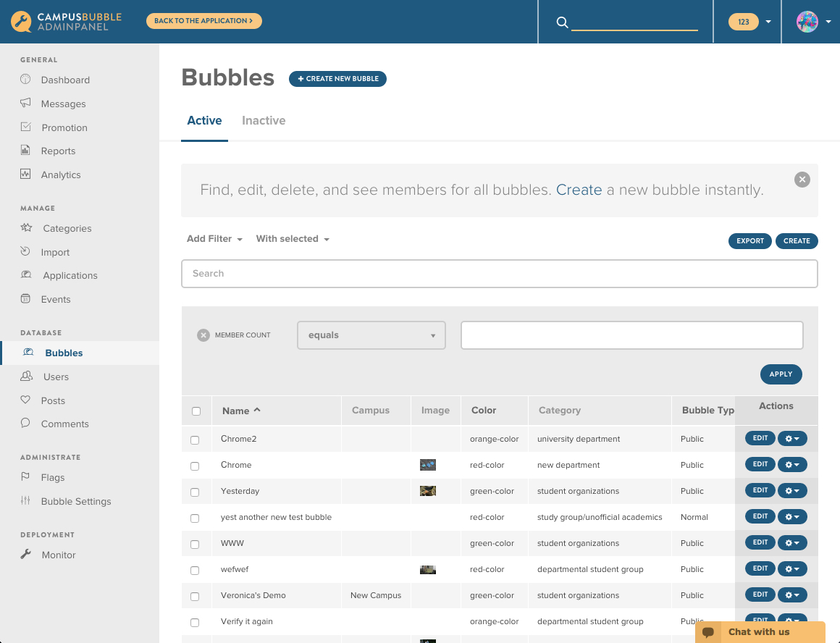The width and height of the screenshot is (840, 643).
Task: Switch to the Inactive tab
Action: coord(264,120)
